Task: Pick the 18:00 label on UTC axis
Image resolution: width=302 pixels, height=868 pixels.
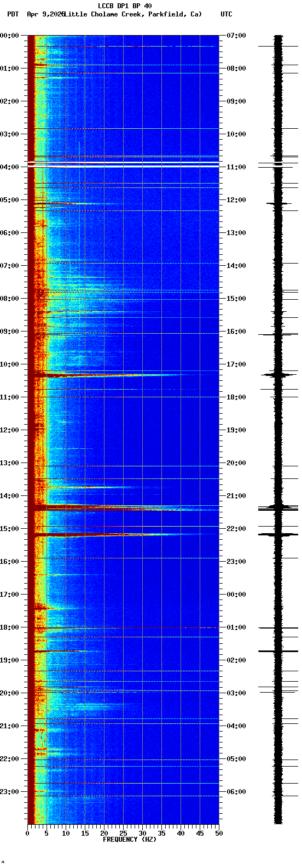Action: pos(236,397)
